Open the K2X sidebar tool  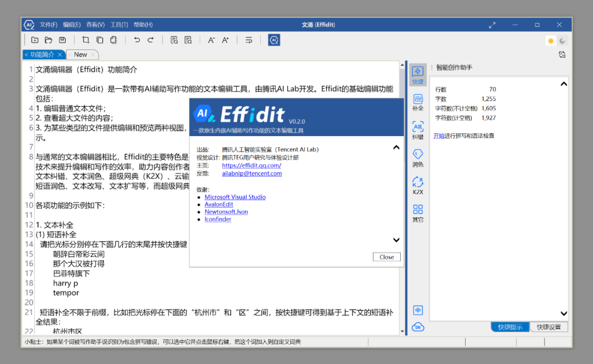(x=418, y=186)
